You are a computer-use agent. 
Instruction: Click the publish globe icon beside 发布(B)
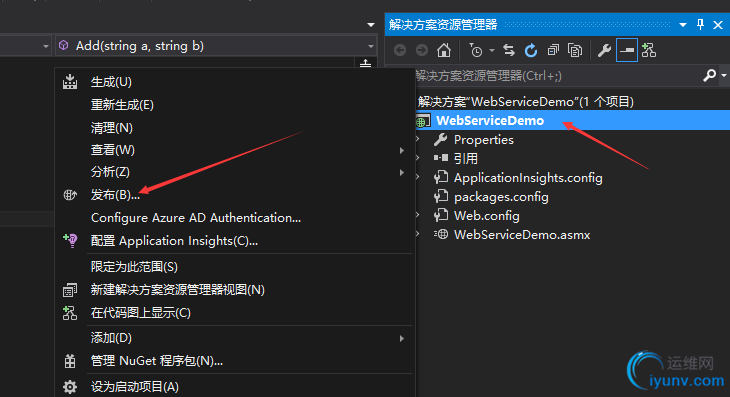tap(70, 195)
